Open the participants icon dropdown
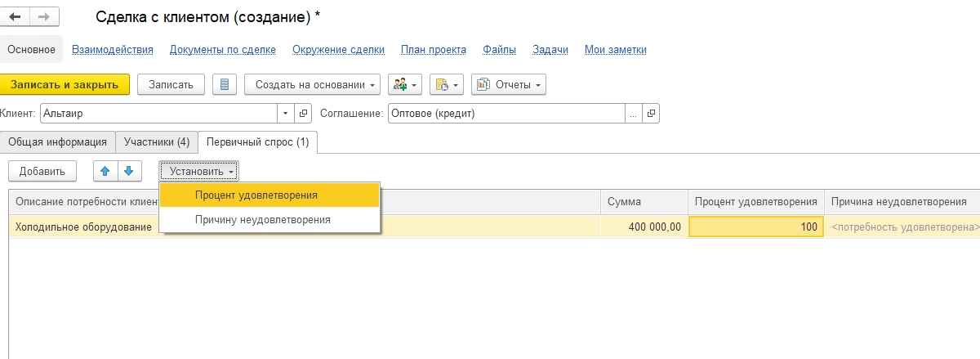 coord(403,84)
